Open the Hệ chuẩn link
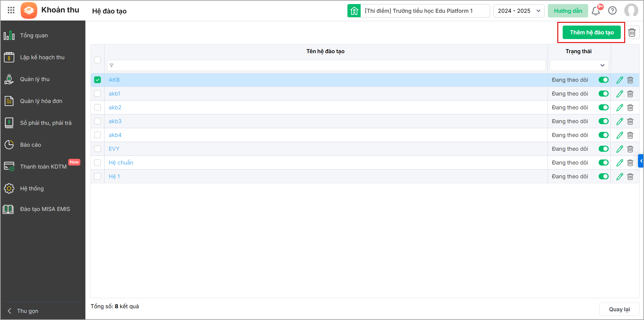 pyautogui.click(x=121, y=163)
